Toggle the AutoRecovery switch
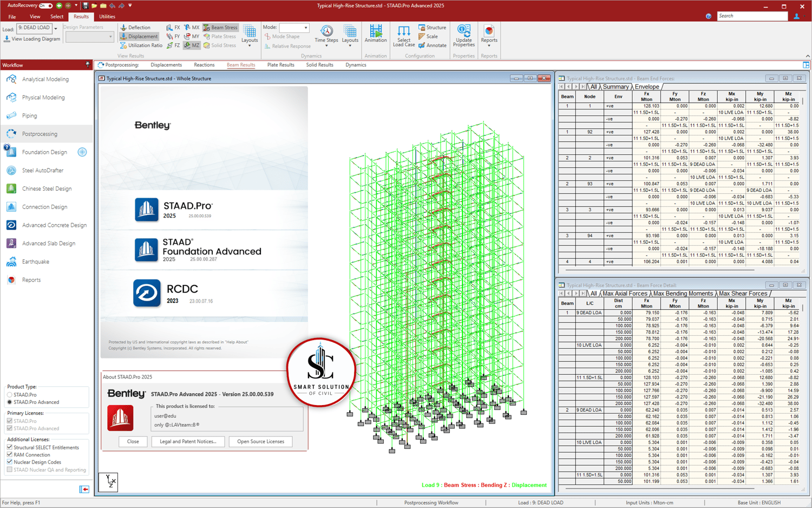 click(45, 5)
